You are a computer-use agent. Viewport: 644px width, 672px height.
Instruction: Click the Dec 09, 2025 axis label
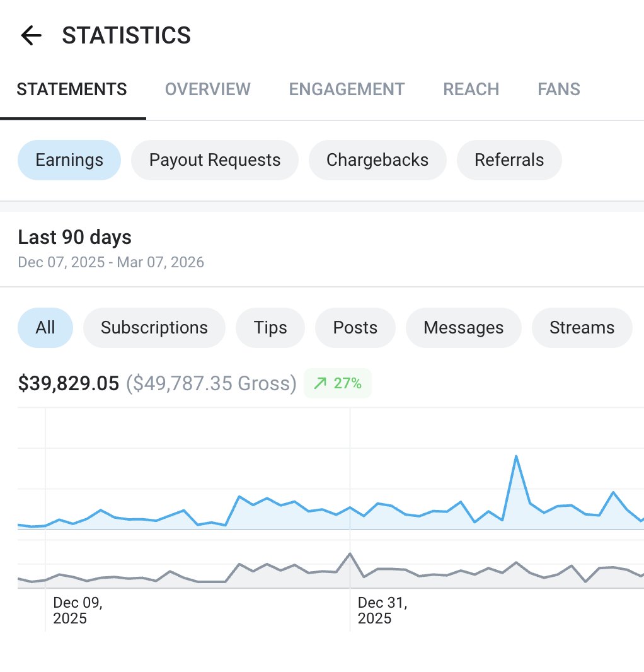[78, 610]
